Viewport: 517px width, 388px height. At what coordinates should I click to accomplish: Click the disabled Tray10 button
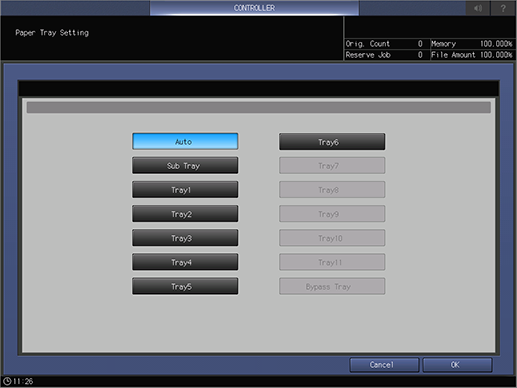pos(332,238)
